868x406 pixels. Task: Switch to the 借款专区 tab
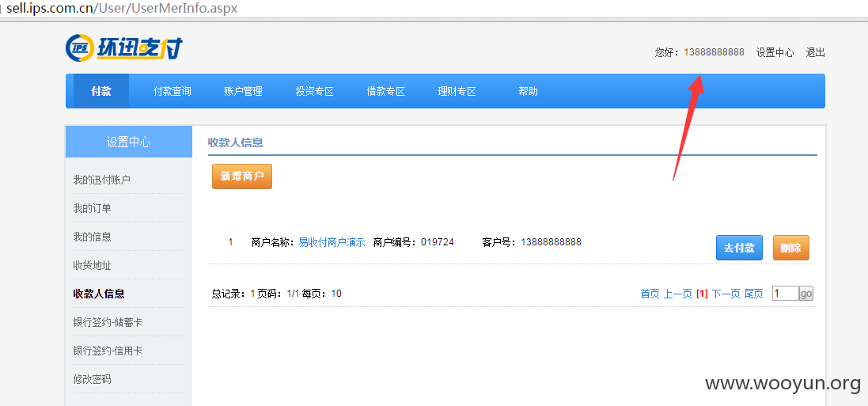pos(386,91)
